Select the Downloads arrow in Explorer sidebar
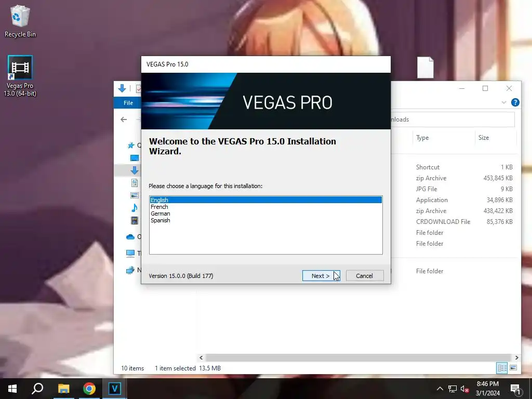 pyautogui.click(x=135, y=170)
